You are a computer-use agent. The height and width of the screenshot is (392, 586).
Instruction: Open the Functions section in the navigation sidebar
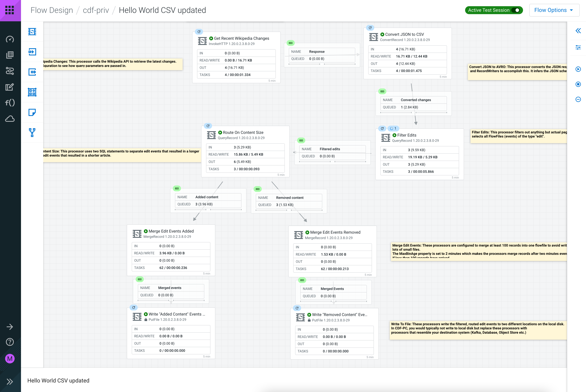coord(10,103)
